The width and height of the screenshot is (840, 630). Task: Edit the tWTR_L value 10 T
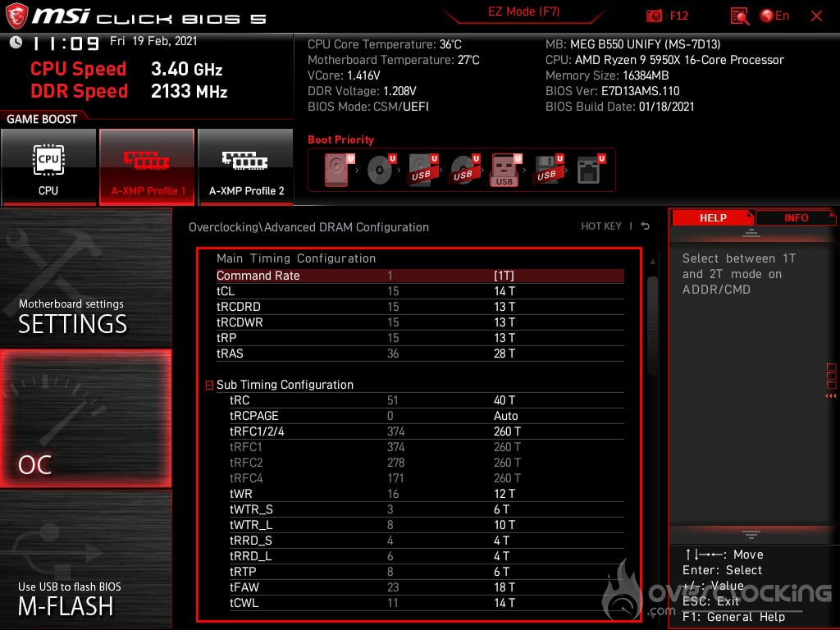tap(504, 524)
